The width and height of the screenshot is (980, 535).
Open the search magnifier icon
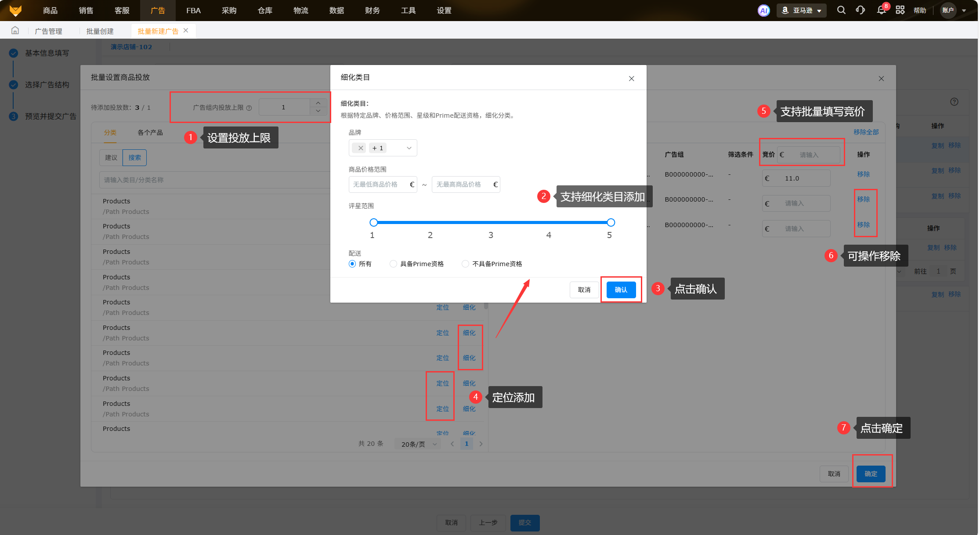tap(841, 10)
